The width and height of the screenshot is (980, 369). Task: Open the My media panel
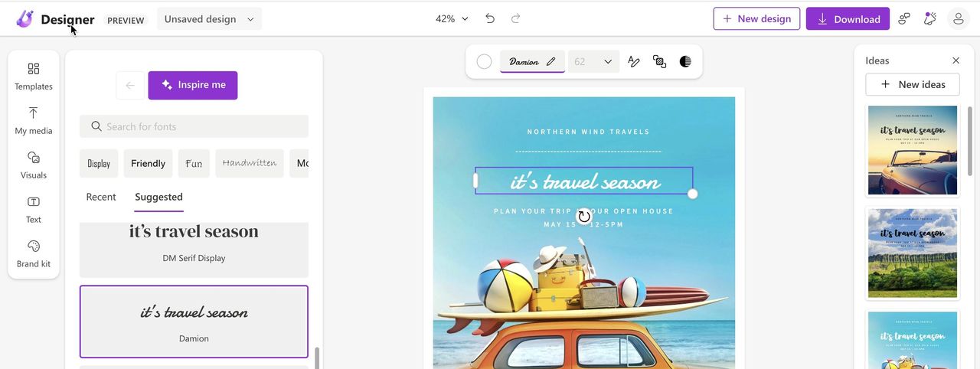tap(34, 120)
